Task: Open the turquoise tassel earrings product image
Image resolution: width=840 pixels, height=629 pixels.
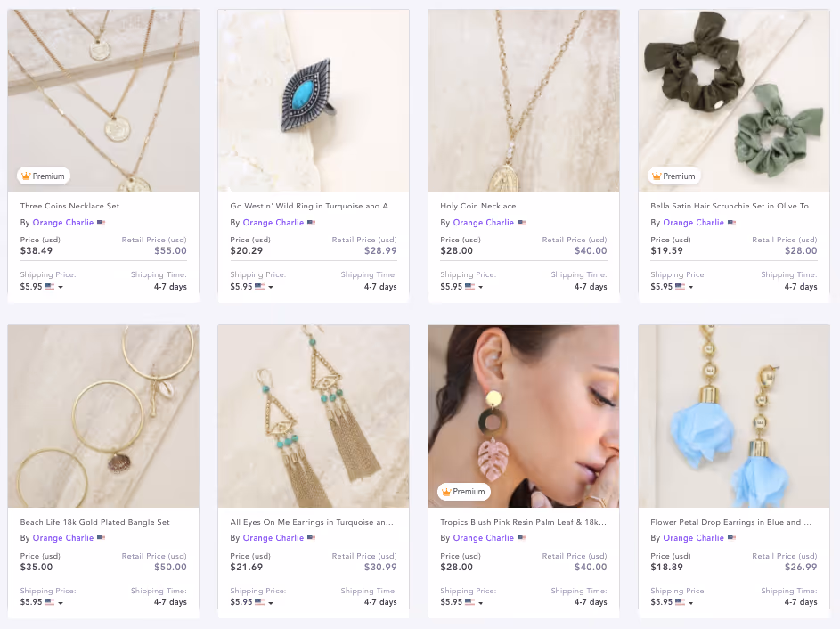Action: point(314,416)
